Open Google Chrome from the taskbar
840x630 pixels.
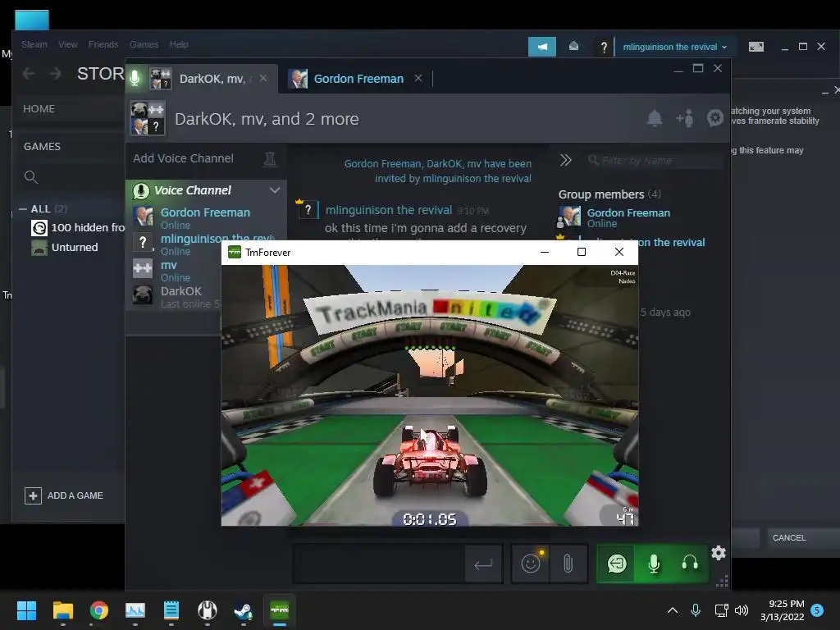click(99, 610)
